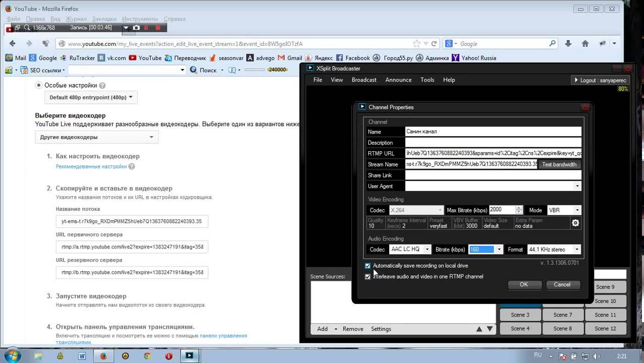Image resolution: width=644 pixels, height=363 pixels.
Task: Open Settings under Scene Sources
Action: [381, 329]
